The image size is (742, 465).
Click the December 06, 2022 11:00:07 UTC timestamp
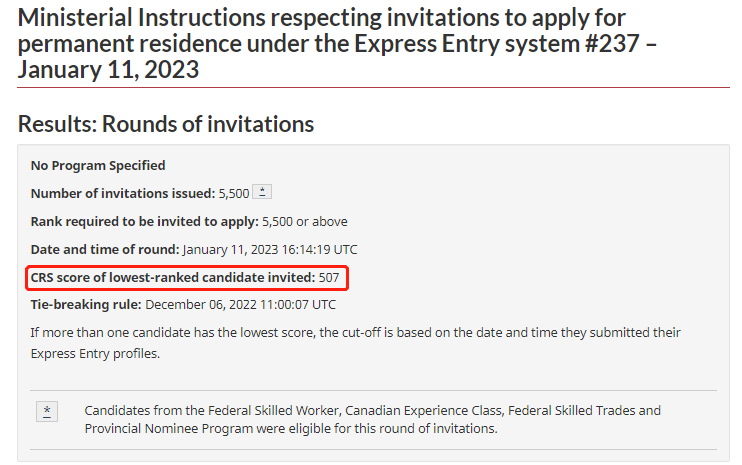pos(240,305)
